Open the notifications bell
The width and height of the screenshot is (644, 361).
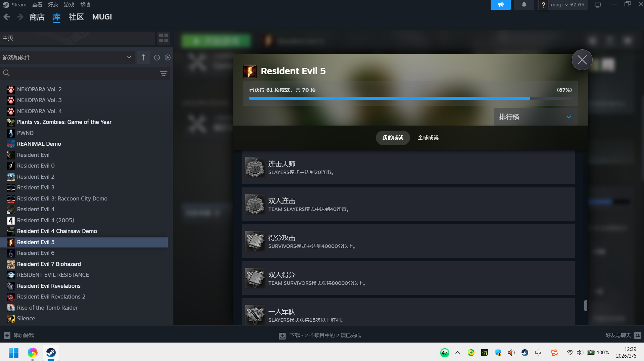[x=524, y=5]
